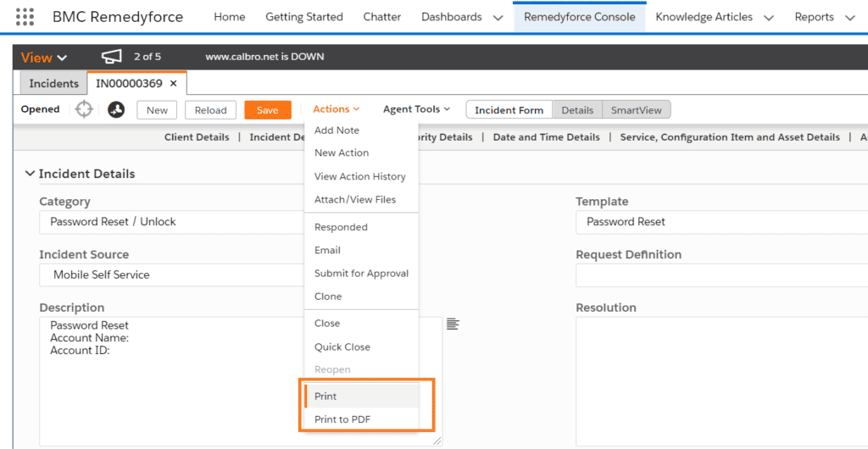Screen dimensions: 868x449
Task: Click the Template field
Action: pyautogui.click(x=722, y=222)
